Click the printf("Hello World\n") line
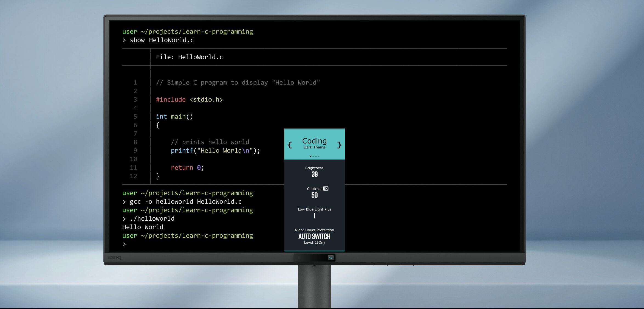 coord(215,151)
